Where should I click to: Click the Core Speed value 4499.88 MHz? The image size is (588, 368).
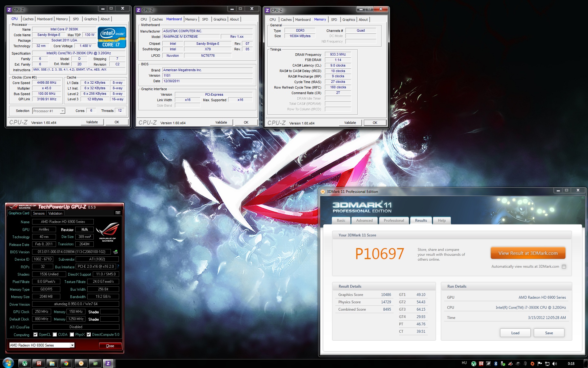click(47, 83)
